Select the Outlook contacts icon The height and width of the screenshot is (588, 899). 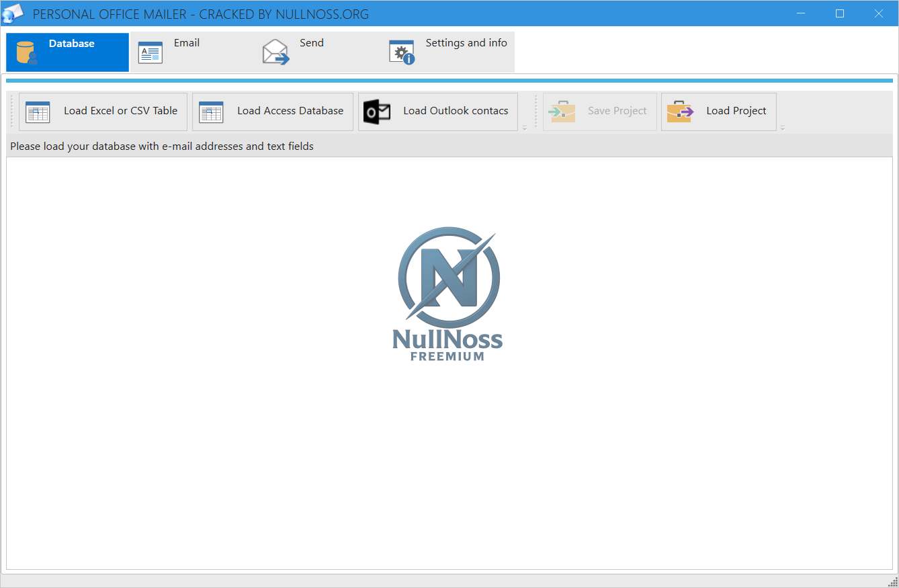(376, 112)
